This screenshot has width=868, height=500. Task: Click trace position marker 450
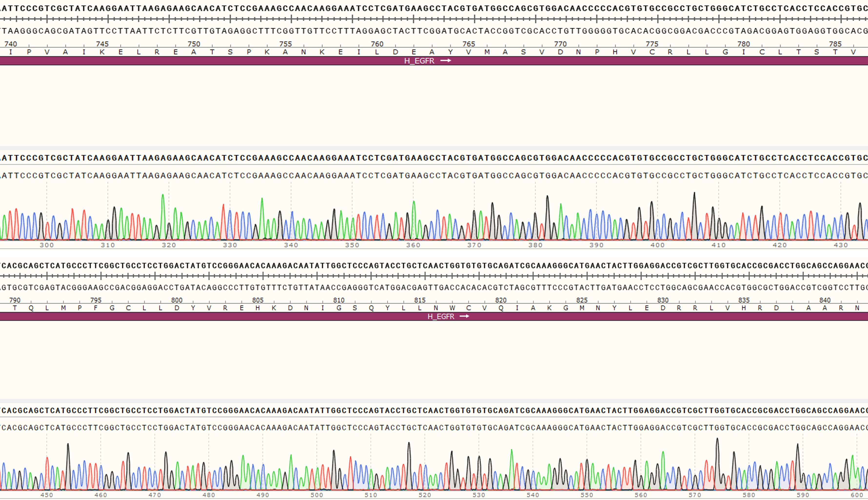[47, 495]
